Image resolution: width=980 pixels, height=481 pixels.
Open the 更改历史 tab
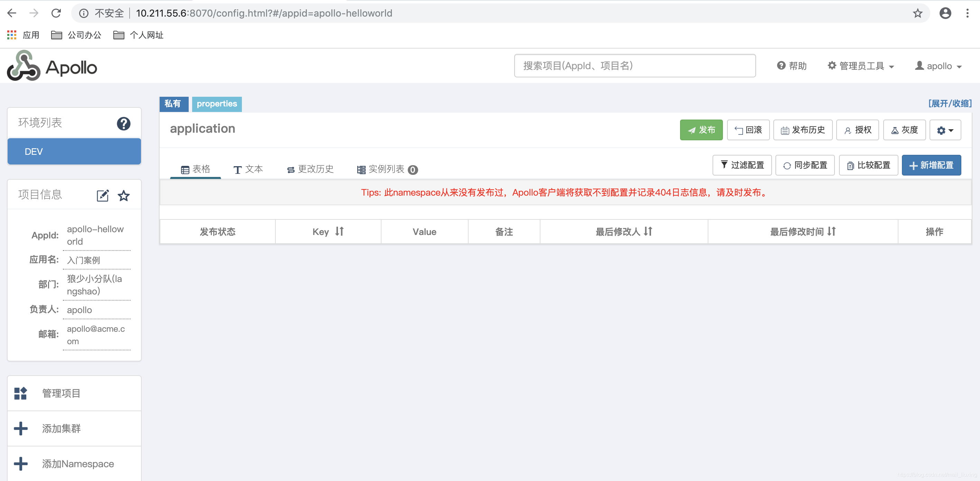310,169
